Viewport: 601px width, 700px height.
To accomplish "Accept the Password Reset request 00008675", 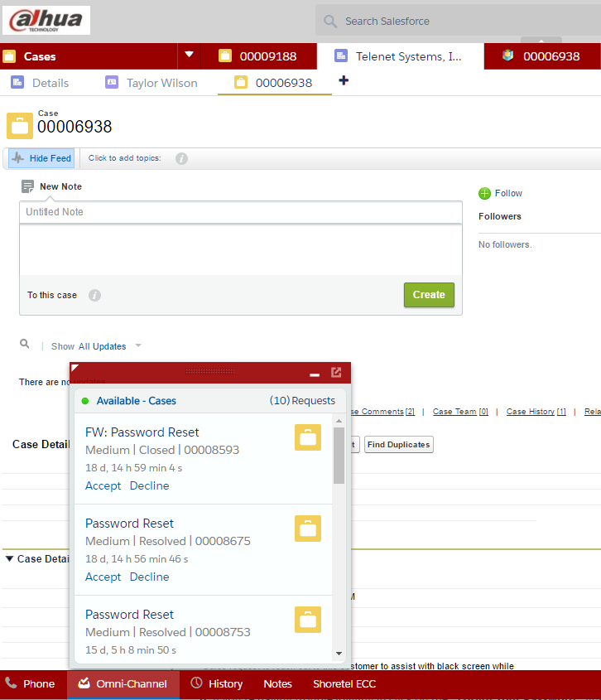I will point(103,577).
